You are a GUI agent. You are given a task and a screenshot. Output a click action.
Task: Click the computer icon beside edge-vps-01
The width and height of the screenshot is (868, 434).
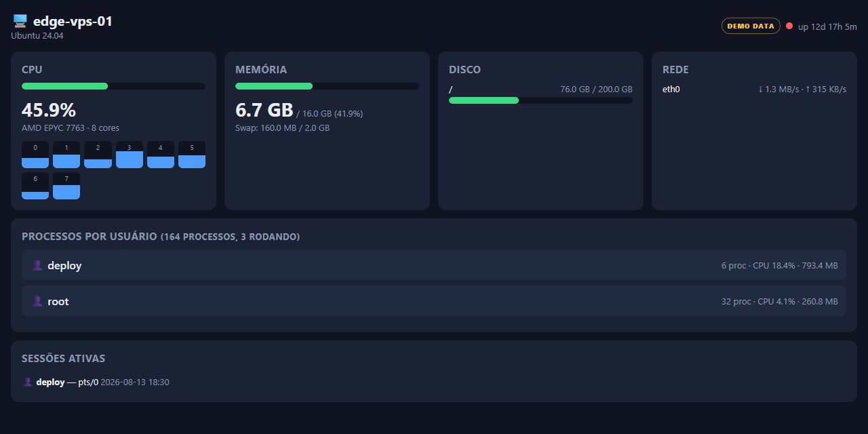pyautogui.click(x=20, y=22)
